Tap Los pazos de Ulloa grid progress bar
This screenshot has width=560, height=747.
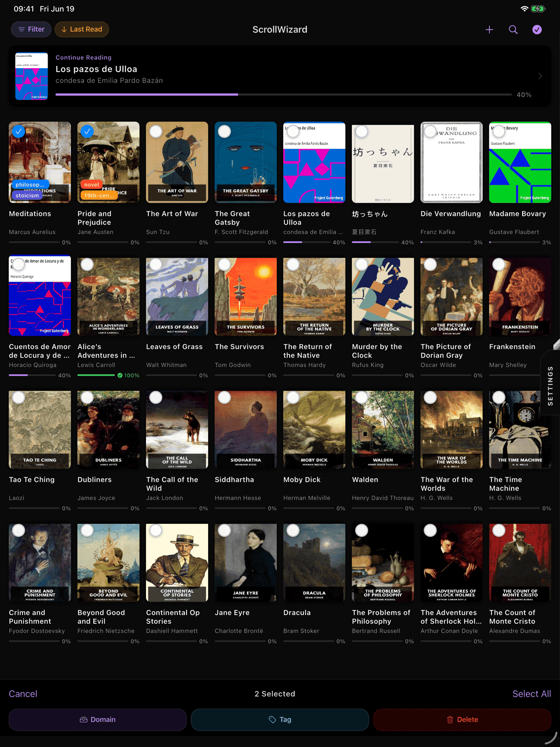(x=306, y=242)
